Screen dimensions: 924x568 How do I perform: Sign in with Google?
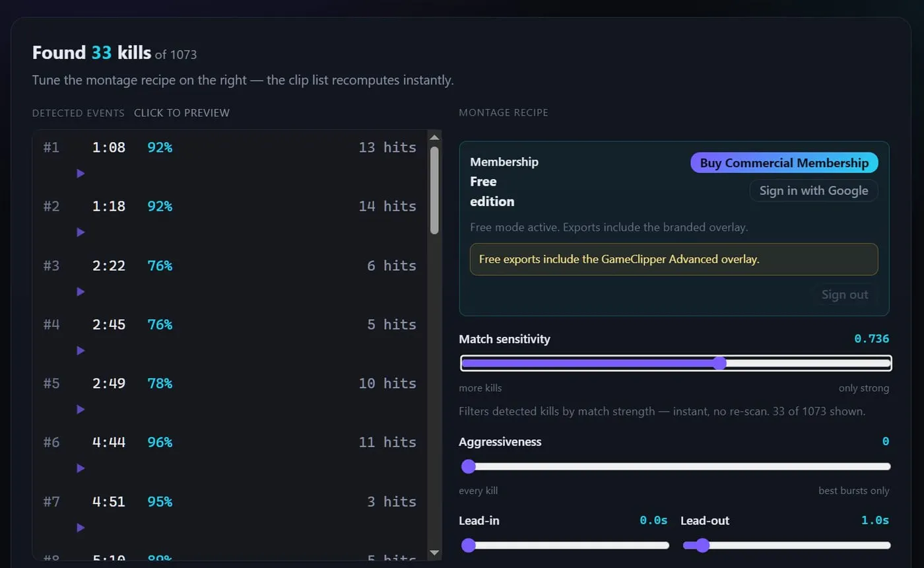tap(814, 190)
